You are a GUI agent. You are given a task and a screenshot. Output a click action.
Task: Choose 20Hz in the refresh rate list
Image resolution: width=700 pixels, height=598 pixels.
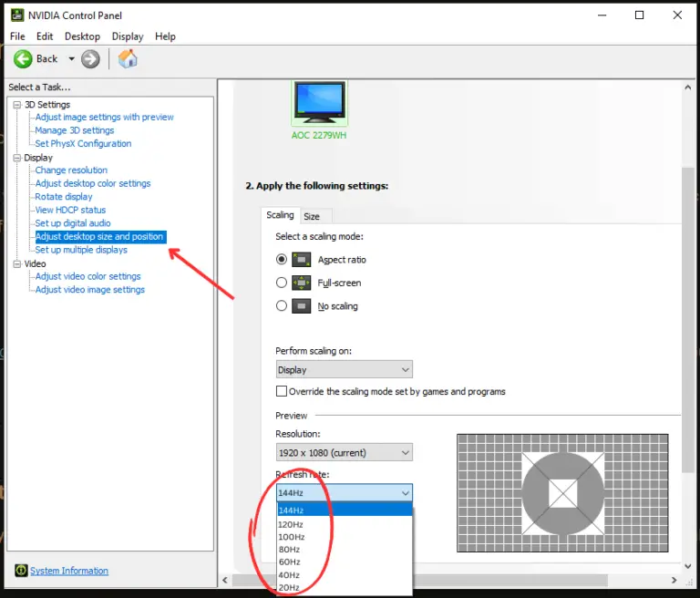[x=345, y=587]
